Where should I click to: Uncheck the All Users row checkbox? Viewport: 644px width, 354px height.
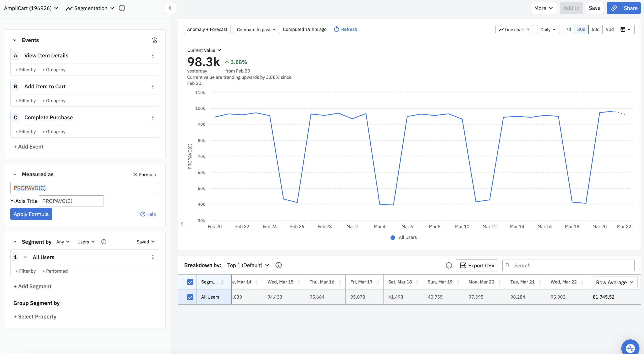click(x=190, y=297)
